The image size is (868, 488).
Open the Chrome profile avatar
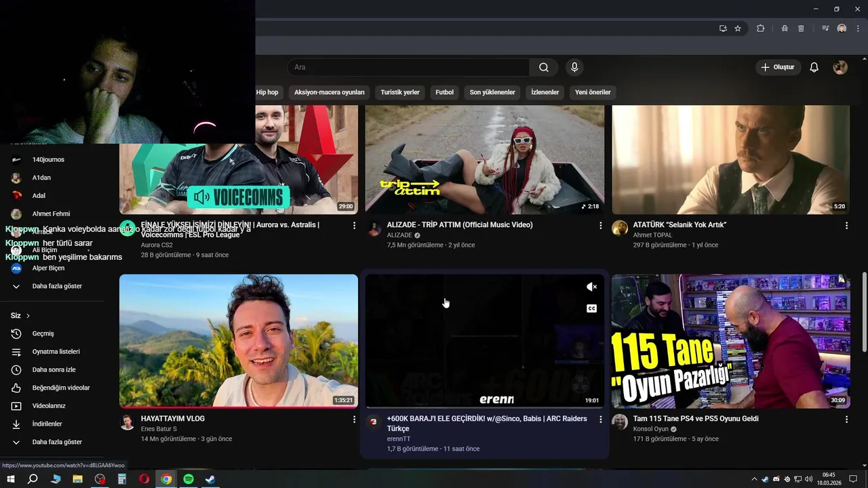pos(842,28)
